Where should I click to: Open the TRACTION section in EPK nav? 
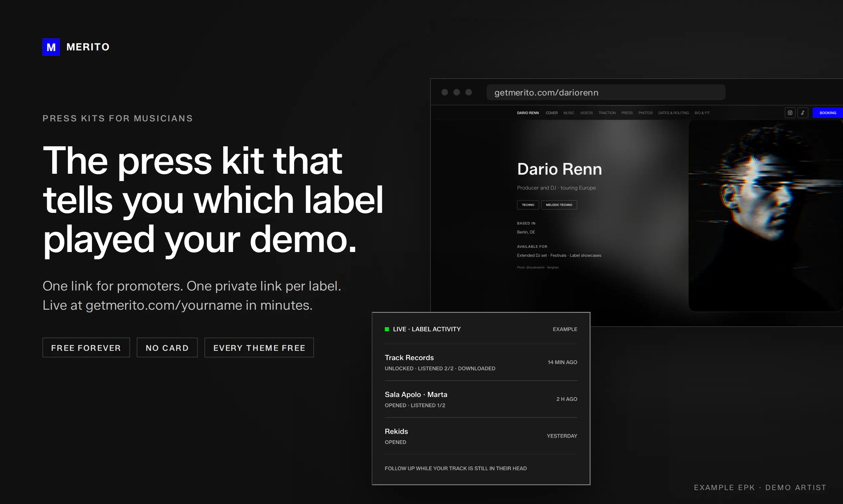pos(607,113)
